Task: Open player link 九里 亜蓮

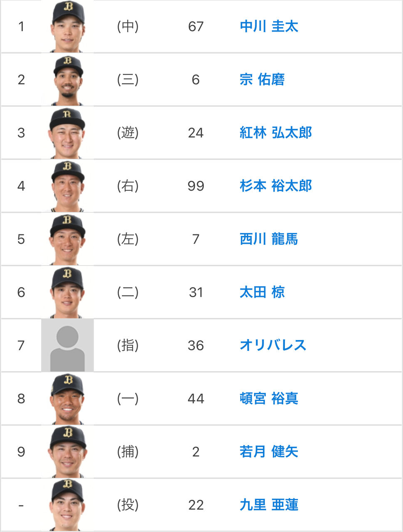Action: pos(269,505)
